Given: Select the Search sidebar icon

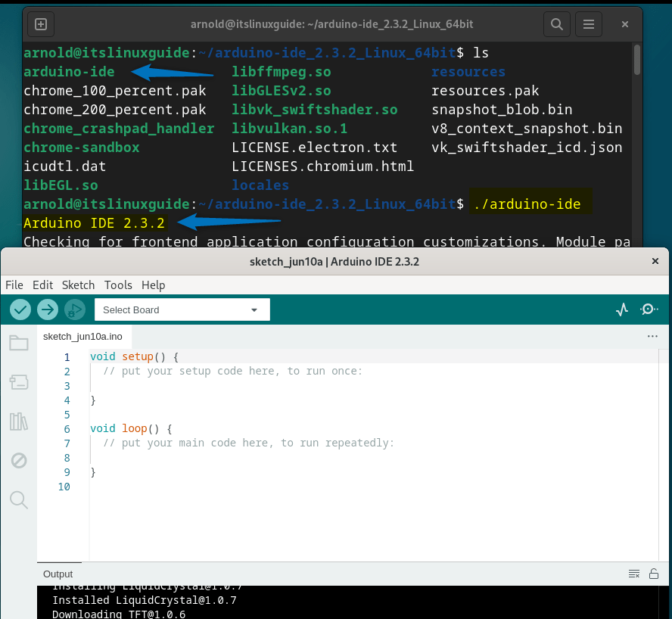Looking at the screenshot, I should click(18, 499).
